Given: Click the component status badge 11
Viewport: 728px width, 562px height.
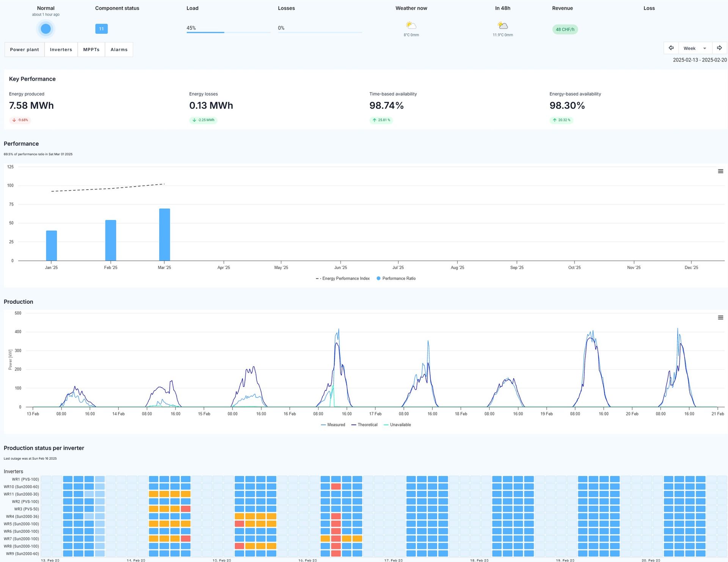Looking at the screenshot, I should tap(101, 29).
